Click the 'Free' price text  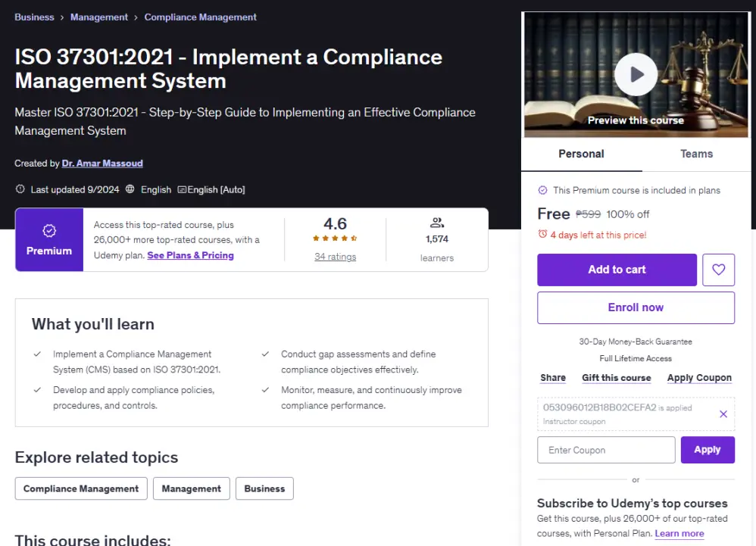pyautogui.click(x=554, y=214)
